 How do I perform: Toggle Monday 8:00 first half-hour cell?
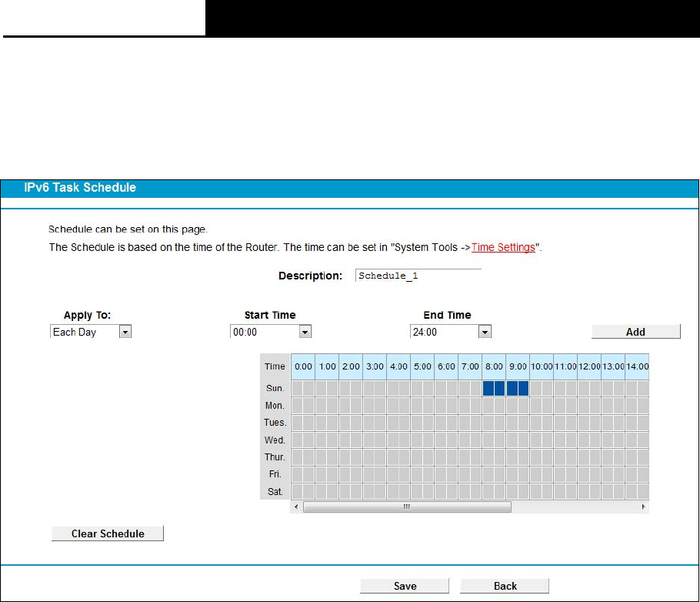(488, 406)
